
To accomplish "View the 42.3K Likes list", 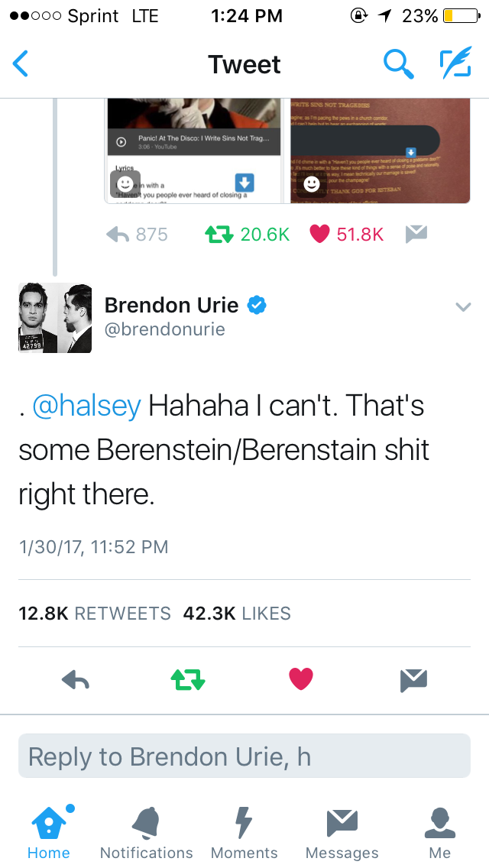I will click(x=237, y=614).
